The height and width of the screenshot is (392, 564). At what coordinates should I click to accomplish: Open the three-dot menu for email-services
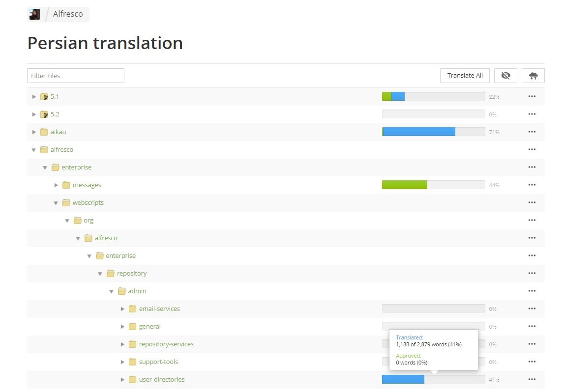[x=532, y=308]
